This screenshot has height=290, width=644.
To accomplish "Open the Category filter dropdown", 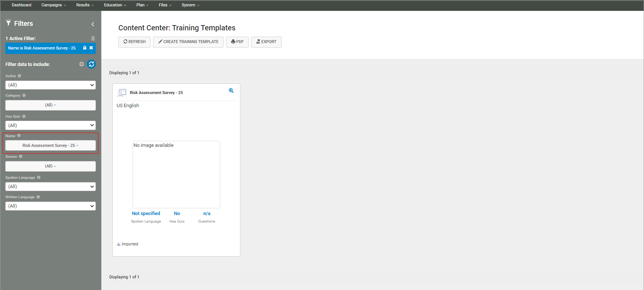I will point(51,105).
